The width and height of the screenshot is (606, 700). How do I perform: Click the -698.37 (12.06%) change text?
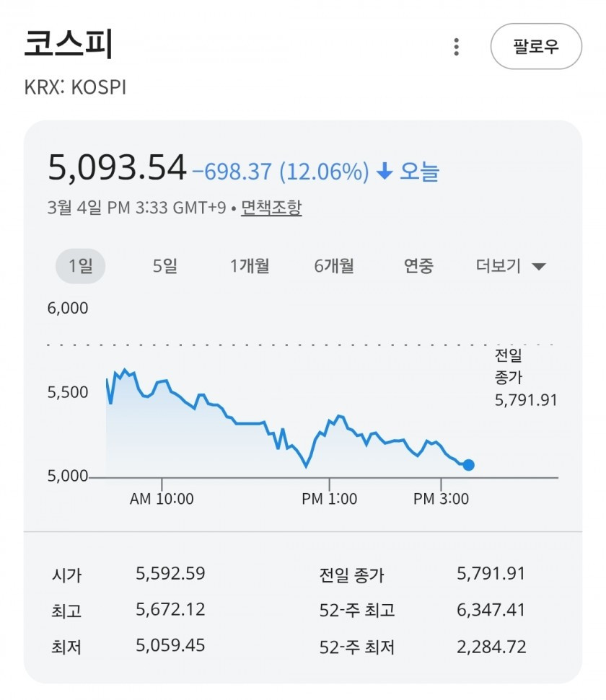coord(281,172)
